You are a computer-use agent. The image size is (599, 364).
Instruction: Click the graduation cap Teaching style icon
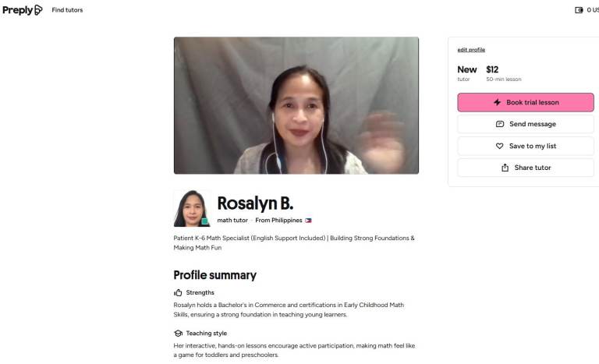178,334
